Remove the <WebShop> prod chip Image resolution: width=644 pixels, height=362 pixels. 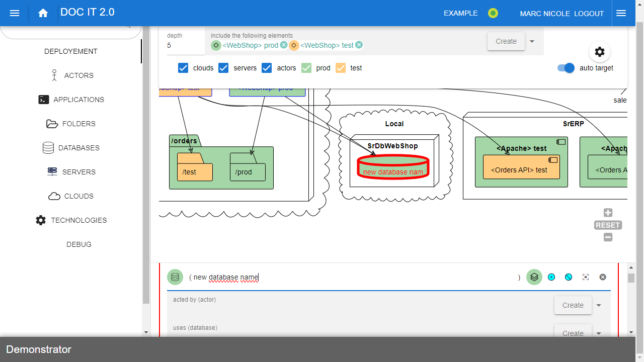(284, 45)
